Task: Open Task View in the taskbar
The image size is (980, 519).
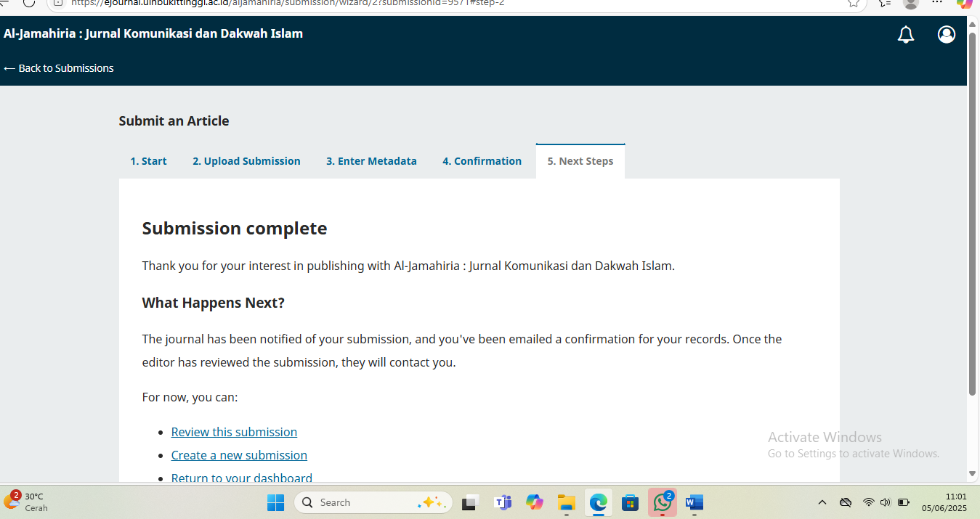Action: pyautogui.click(x=470, y=502)
